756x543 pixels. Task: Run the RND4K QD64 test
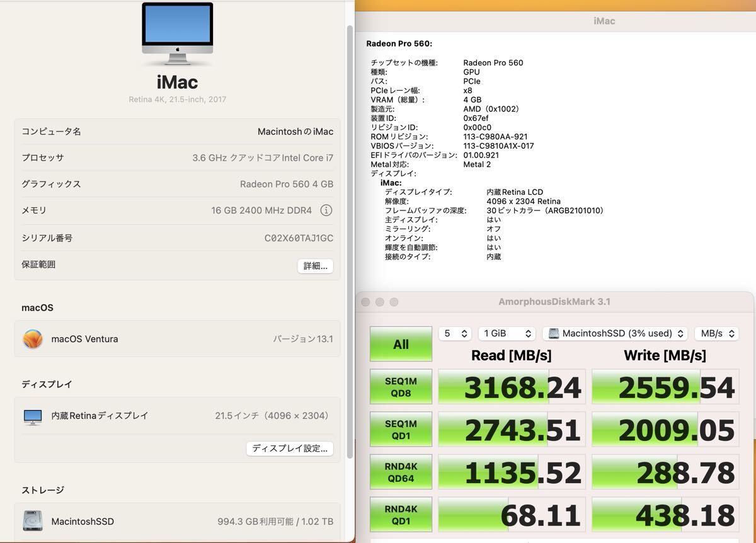401,472
